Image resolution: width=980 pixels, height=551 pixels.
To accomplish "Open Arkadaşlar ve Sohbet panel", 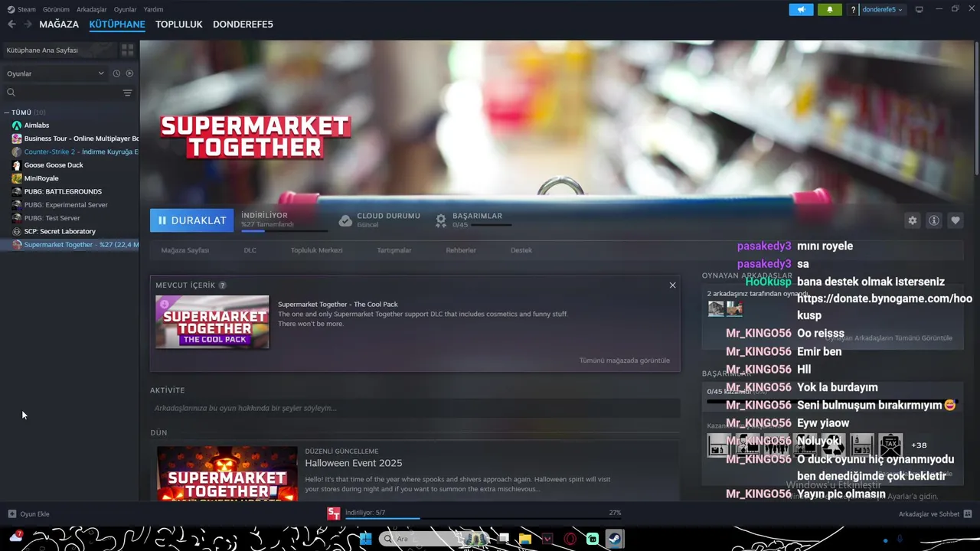I will (935, 514).
